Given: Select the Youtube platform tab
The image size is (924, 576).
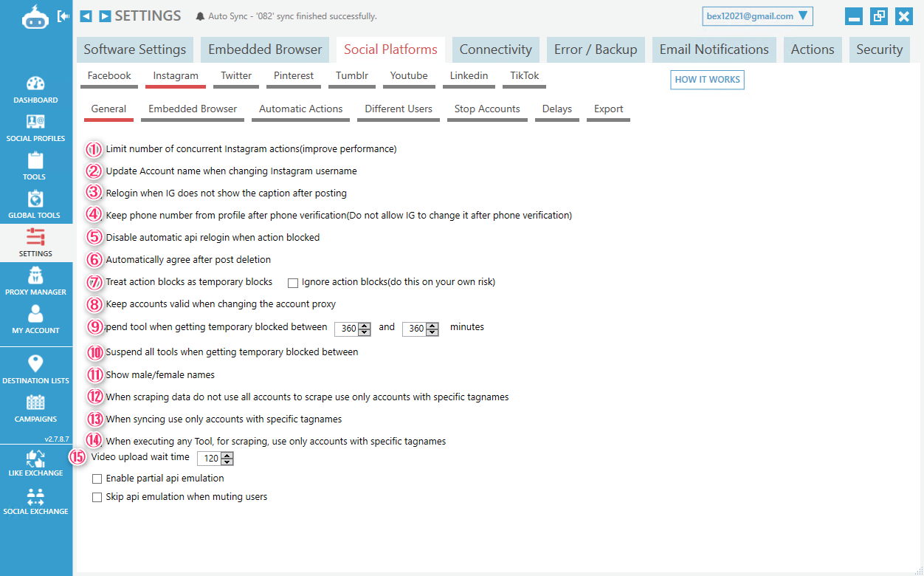Looking at the screenshot, I should (x=409, y=77).
